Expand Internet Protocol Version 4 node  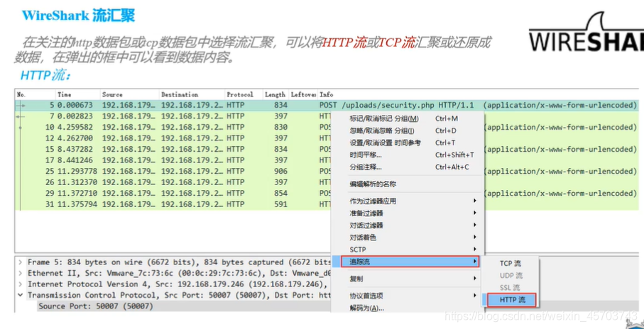pyautogui.click(x=20, y=284)
